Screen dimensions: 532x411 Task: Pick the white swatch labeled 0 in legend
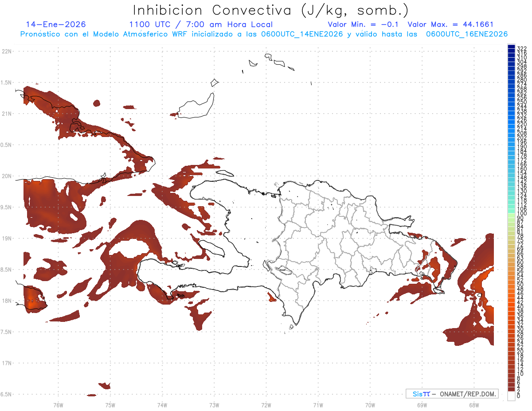(511, 397)
